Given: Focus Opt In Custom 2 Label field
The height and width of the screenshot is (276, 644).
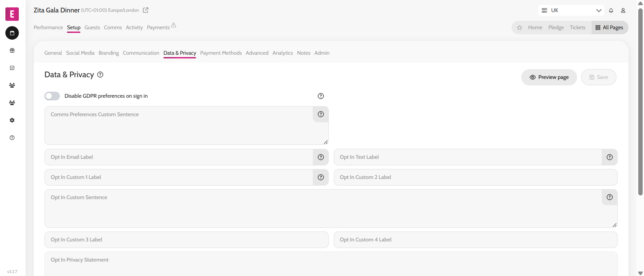Looking at the screenshot, I should coord(476,177).
